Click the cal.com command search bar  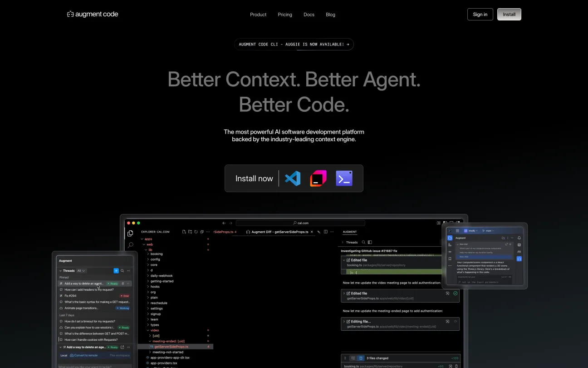300,223
